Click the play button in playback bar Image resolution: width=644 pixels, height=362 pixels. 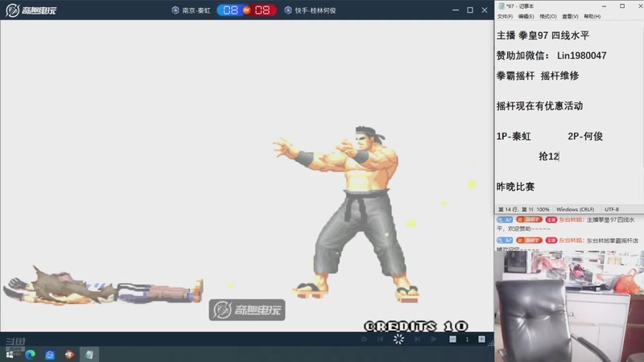(x=434, y=339)
